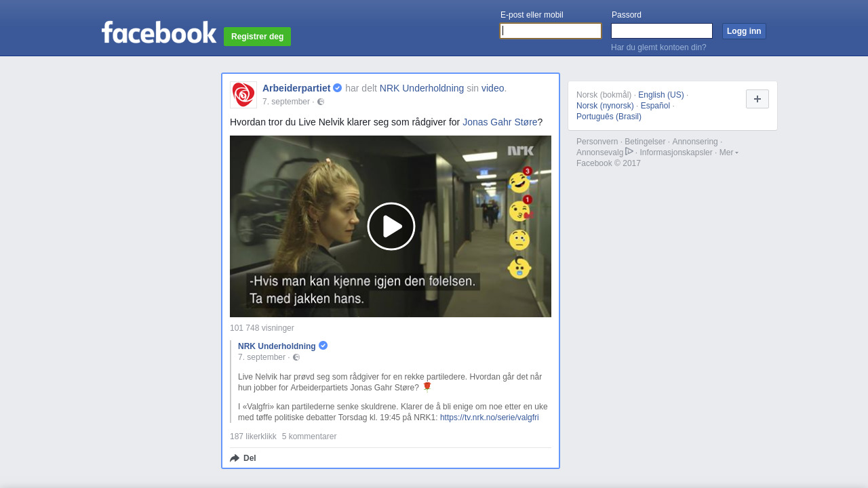Switch language to Português (Brasil)
This screenshot has width=868, height=488.
pos(609,117)
